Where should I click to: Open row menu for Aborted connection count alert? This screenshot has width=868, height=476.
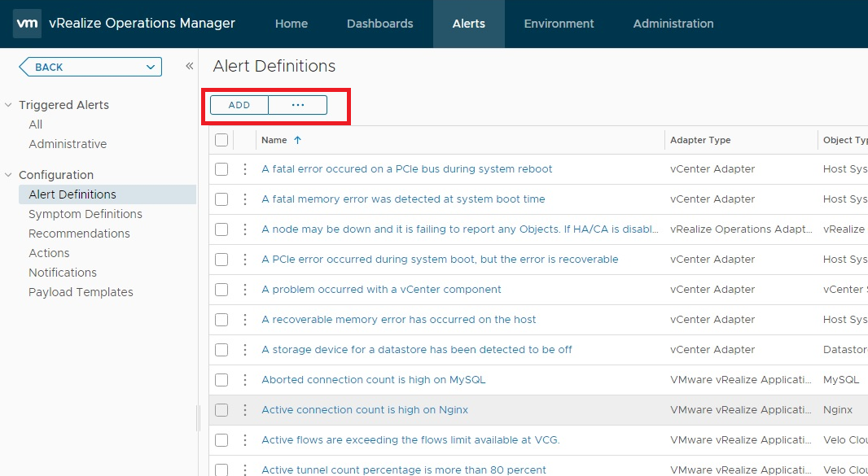point(244,380)
